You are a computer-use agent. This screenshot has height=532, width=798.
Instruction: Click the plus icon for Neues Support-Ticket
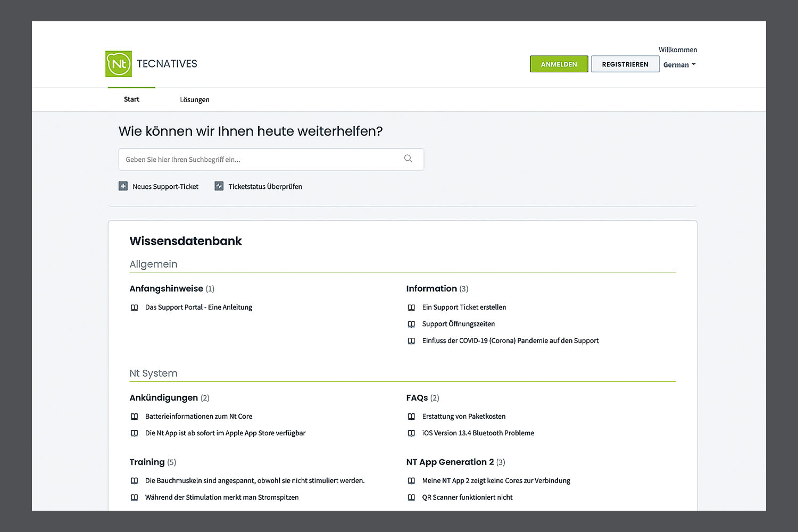123,186
